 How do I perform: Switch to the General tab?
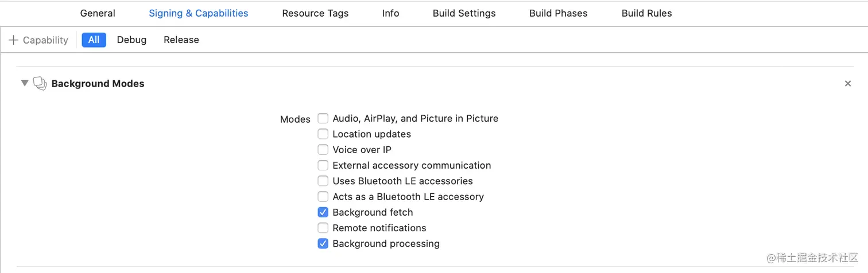tap(98, 13)
